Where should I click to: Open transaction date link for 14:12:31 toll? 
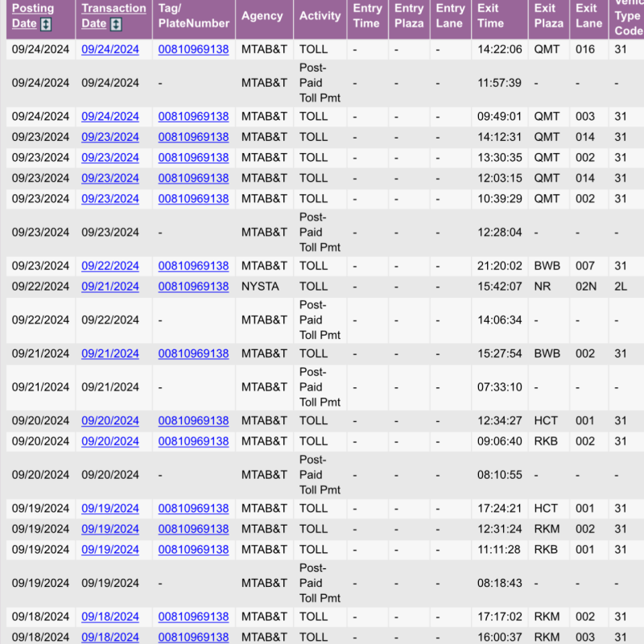(x=110, y=137)
